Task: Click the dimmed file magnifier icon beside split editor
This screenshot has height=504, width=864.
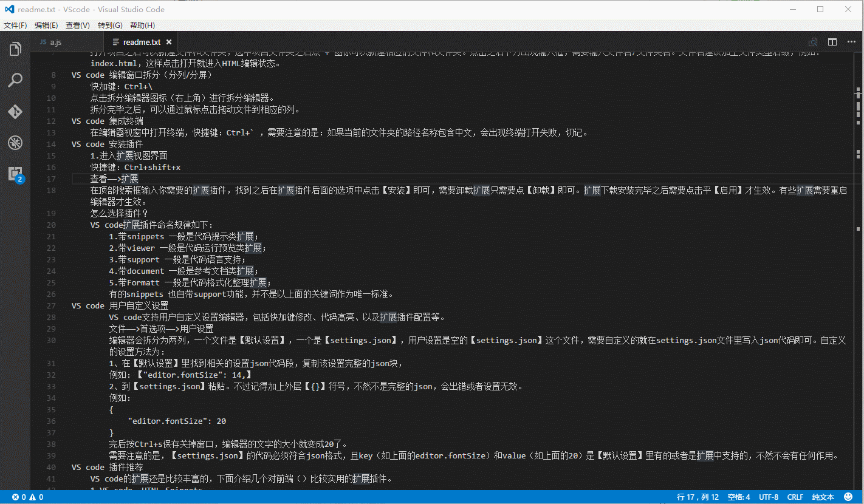Action: 812,43
